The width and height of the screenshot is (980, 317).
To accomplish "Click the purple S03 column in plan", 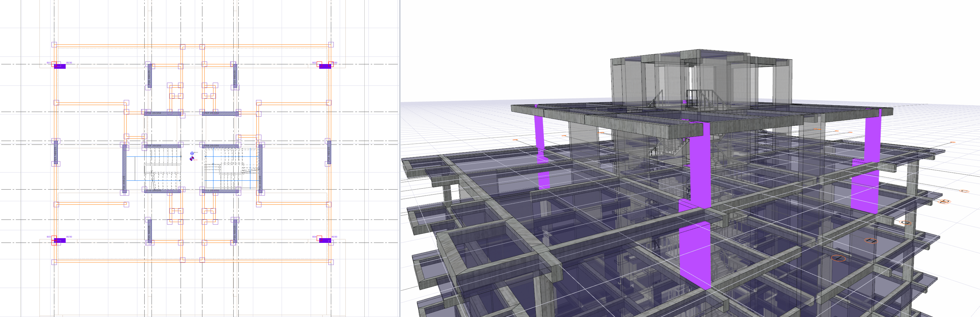I will point(60,240).
